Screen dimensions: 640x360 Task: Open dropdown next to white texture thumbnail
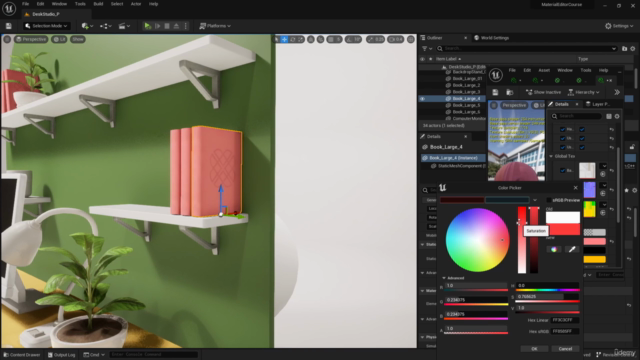604,166
